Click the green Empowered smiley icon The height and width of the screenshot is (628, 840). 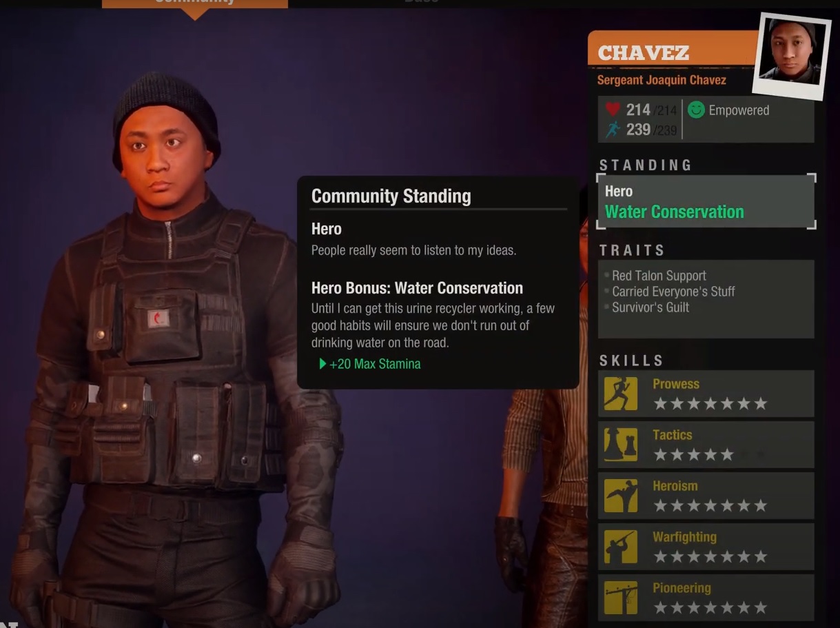point(696,110)
